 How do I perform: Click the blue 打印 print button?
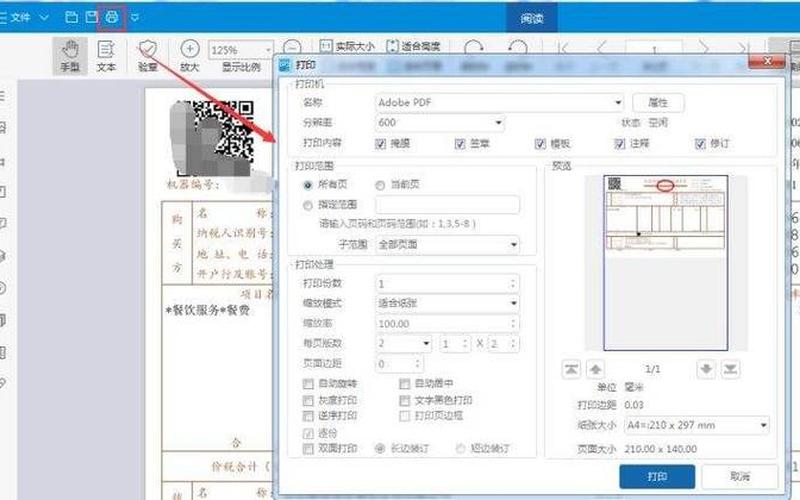coord(657,477)
